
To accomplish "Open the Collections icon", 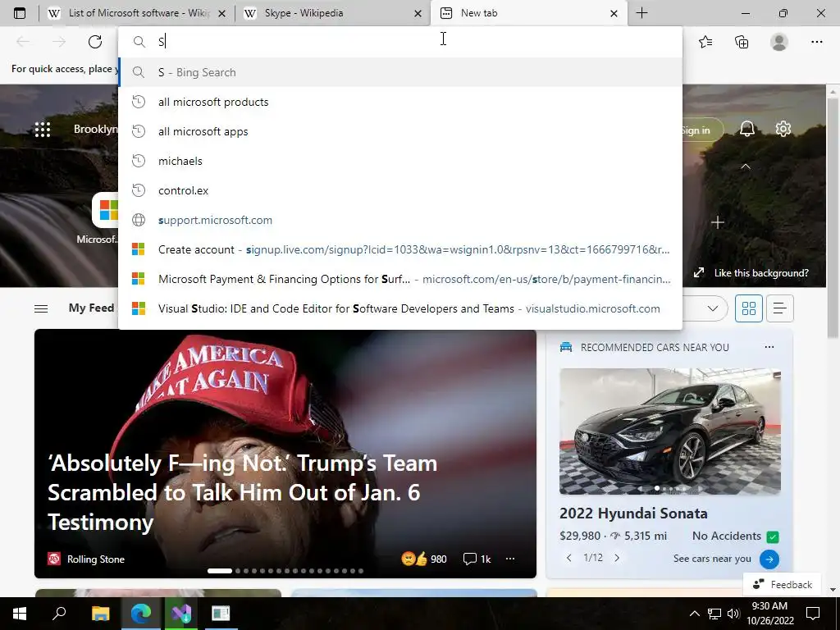I will [x=742, y=42].
